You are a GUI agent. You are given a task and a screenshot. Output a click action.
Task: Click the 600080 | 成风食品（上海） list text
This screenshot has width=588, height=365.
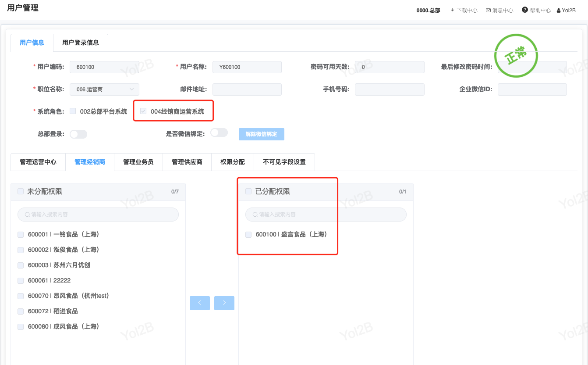(x=64, y=327)
